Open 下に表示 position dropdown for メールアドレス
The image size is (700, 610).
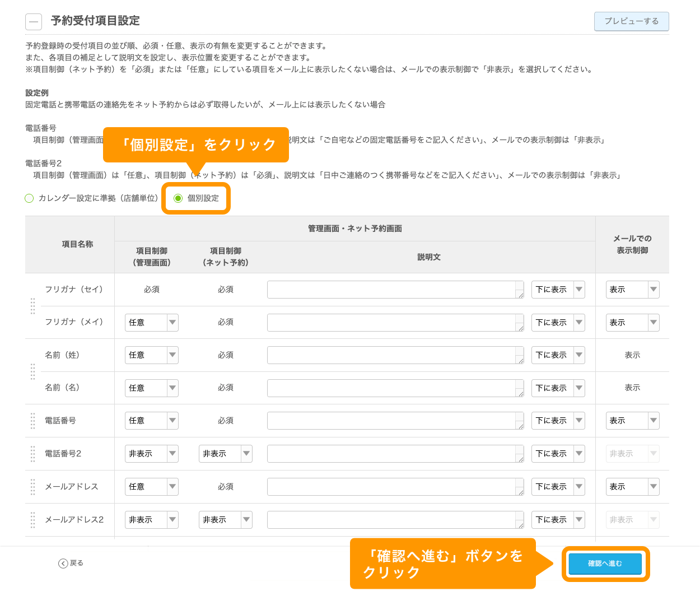(x=558, y=487)
